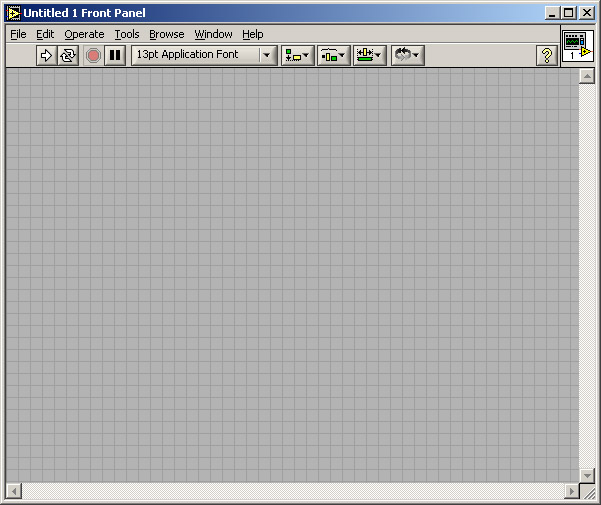The image size is (601, 505).
Task: Toggle Run Continuously button
Action: coord(68,56)
